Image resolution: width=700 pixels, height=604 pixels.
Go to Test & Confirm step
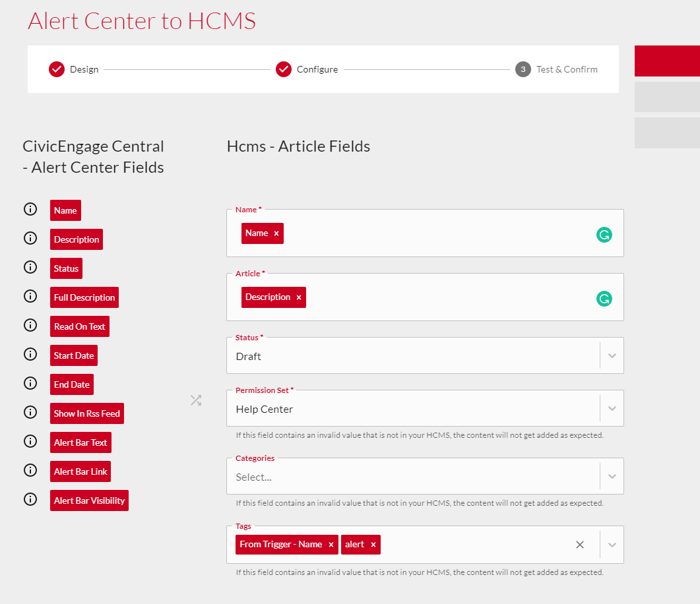pyautogui.click(x=556, y=69)
